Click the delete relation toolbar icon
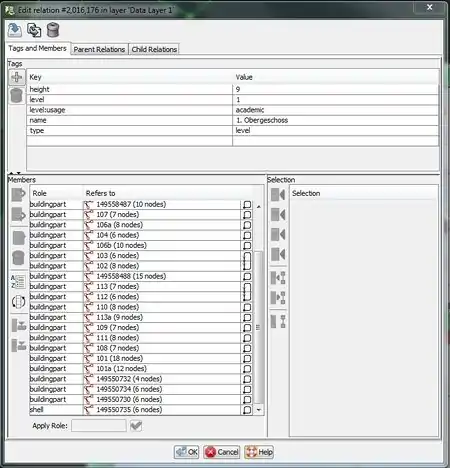The width and height of the screenshot is (450, 468). (53, 30)
